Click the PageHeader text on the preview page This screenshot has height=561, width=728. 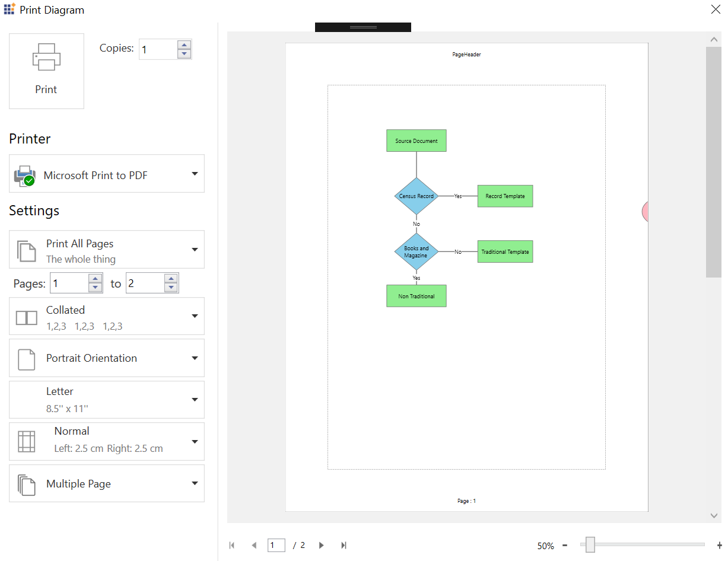point(466,54)
